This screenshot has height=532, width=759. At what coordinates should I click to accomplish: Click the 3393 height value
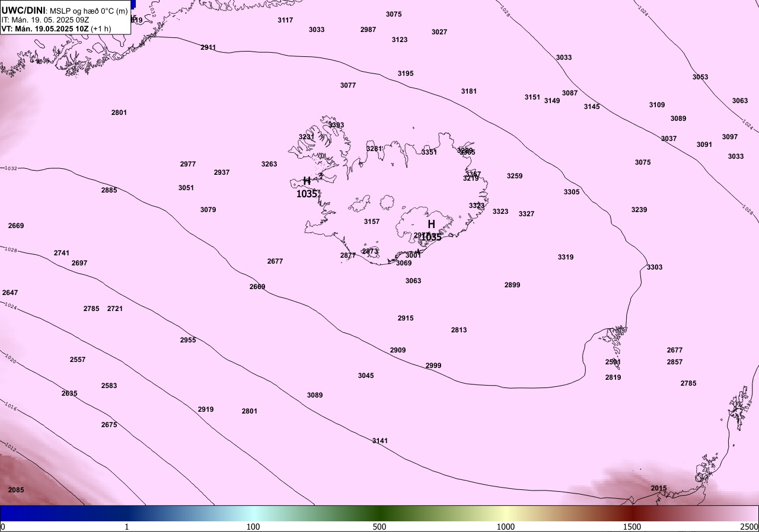point(336,125)
